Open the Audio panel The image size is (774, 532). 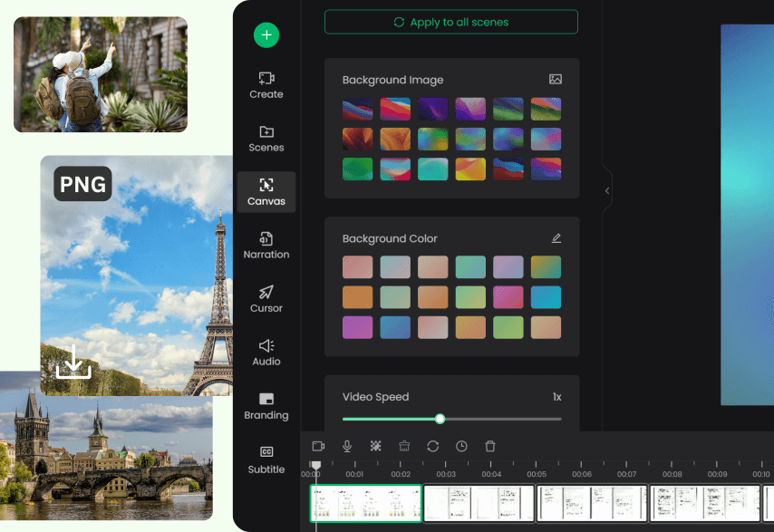(x=266, y=353)
